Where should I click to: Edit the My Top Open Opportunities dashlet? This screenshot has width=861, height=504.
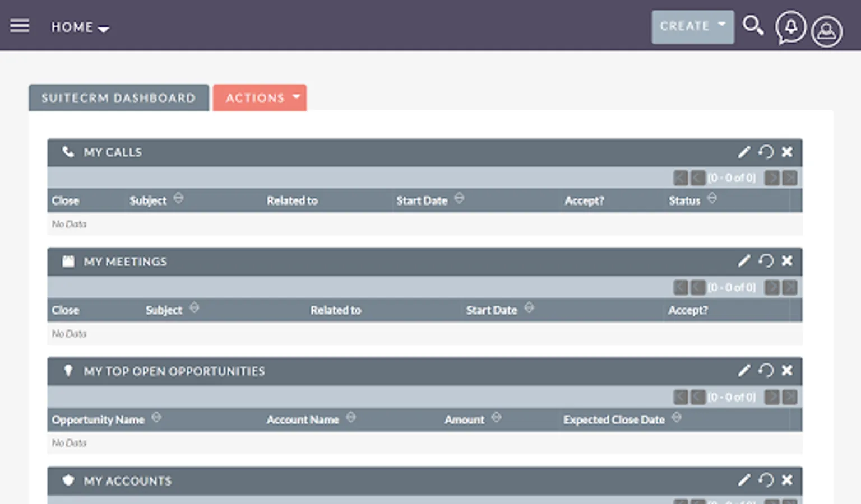[x=744, y=371]
